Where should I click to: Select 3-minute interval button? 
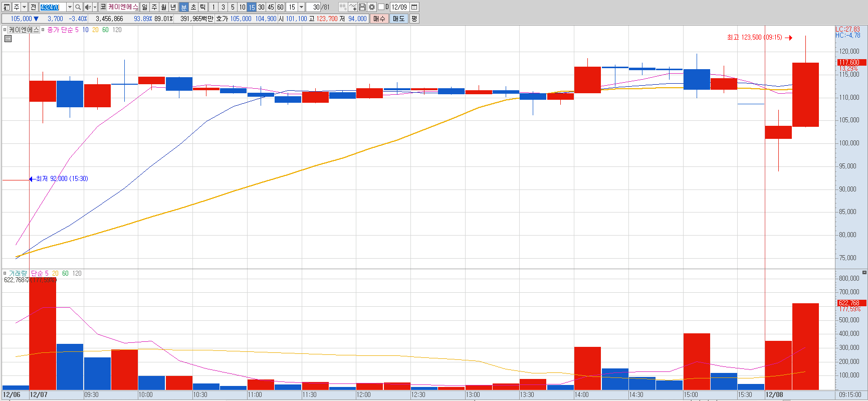tap(223, 7)
